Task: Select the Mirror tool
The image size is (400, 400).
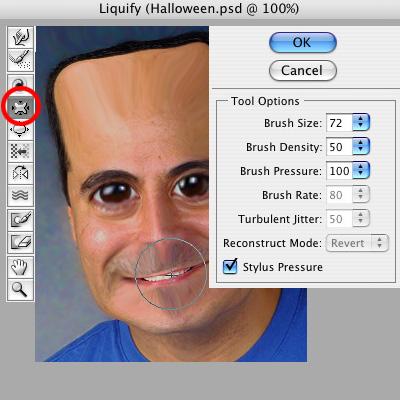Action: [x=21, y=173]
